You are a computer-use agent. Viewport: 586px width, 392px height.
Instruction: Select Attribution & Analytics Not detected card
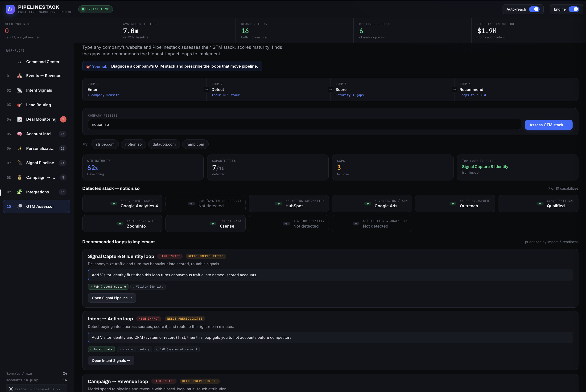coord(372,224)
